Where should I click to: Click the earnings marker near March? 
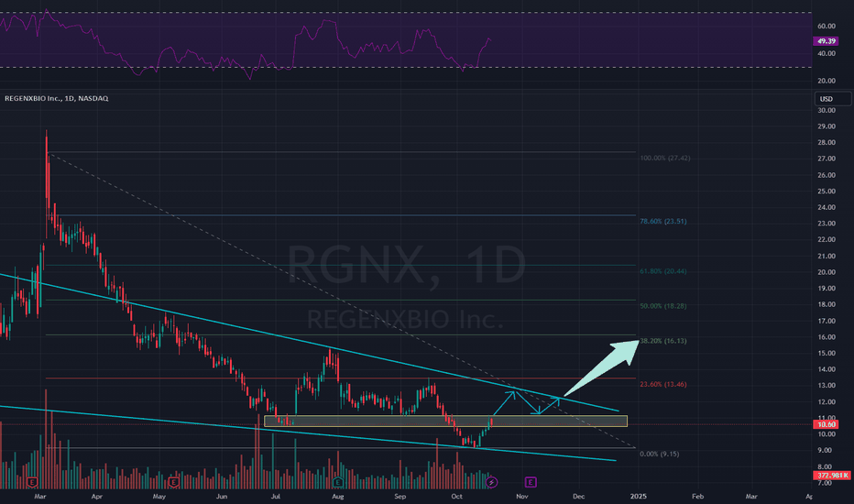(32, 482)
